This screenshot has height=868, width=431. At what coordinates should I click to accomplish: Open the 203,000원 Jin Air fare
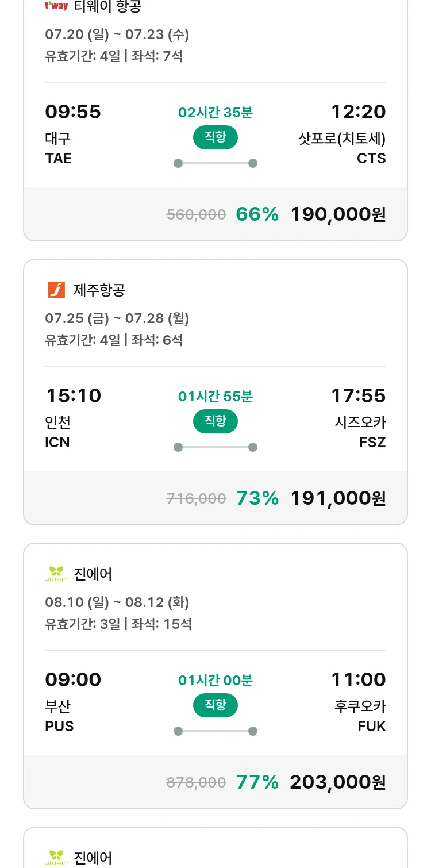[x=338, y=782]
